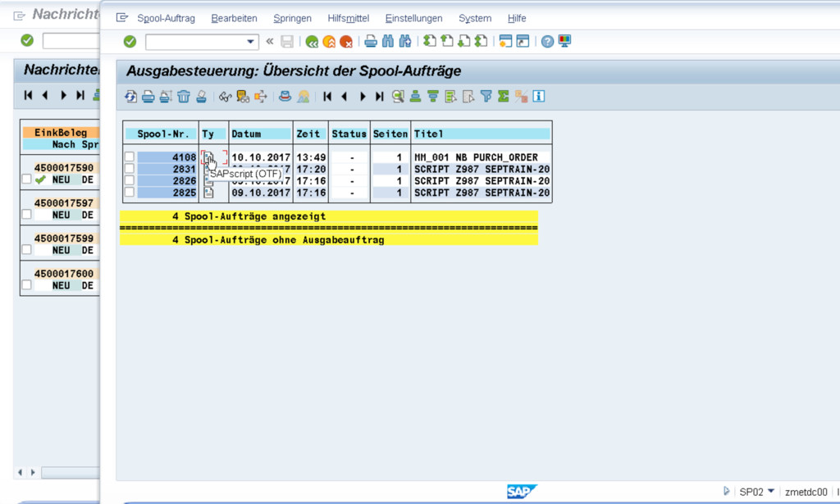This screenshot has height=504, width=840.
Task: Click the Spool-Nr. column header
Action: tap(162, 134)
